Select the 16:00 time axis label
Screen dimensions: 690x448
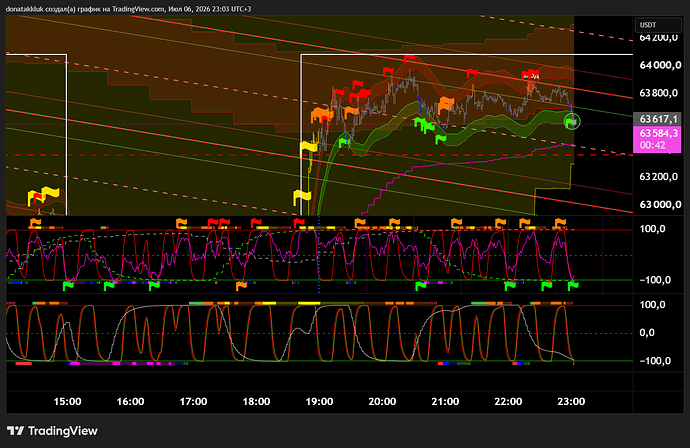[x=130, y=401]
